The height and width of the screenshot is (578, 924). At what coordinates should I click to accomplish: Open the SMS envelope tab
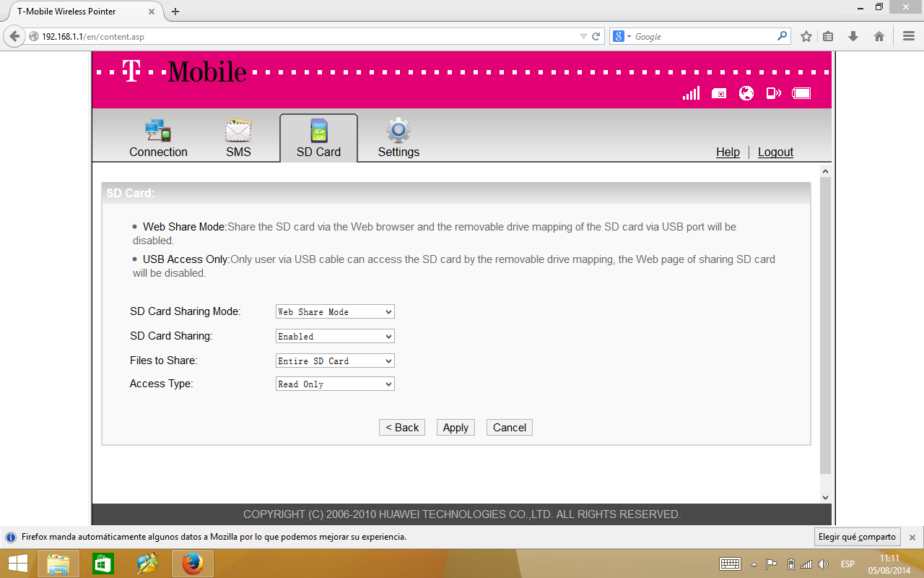pos(238,139)
